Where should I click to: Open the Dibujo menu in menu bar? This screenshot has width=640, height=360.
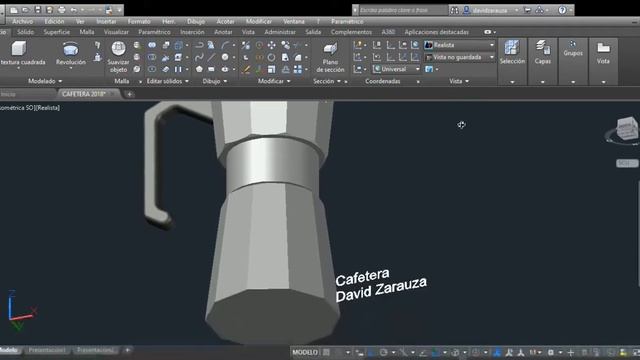coord(196,21)
